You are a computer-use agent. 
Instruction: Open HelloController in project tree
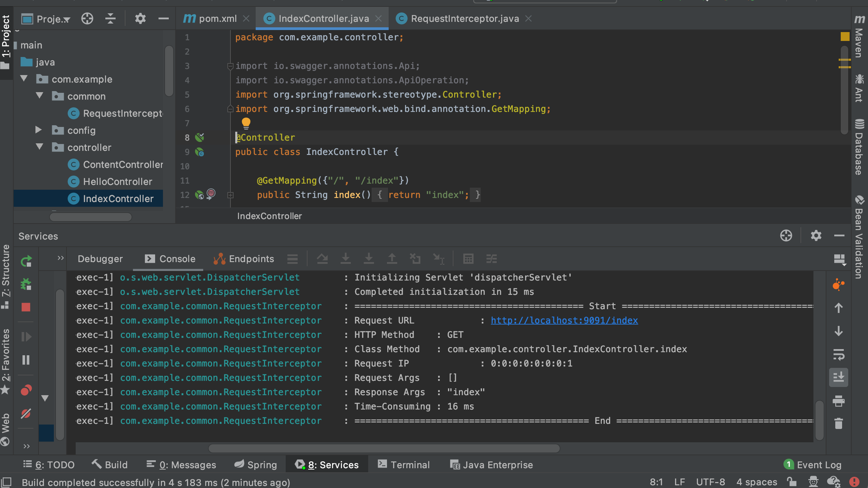point(110,182)
